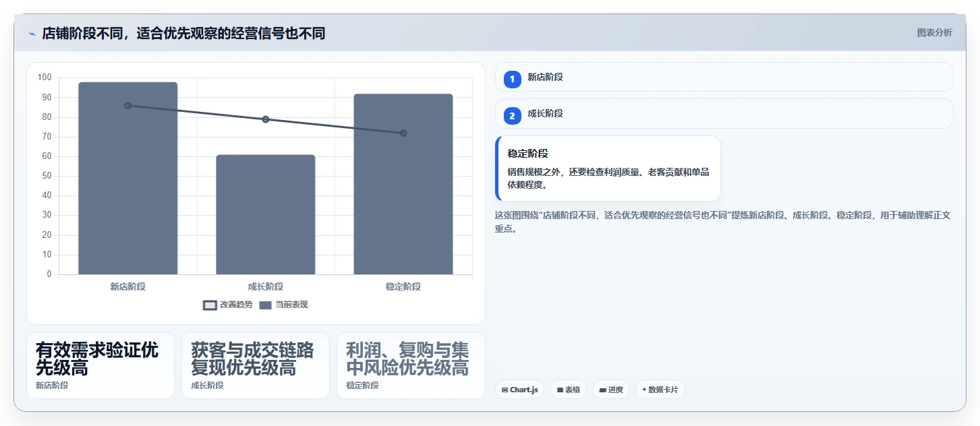Click 成长阶段 caption under second data card
980x426 pixels.
pyautogui.click(x=207, y=386)
